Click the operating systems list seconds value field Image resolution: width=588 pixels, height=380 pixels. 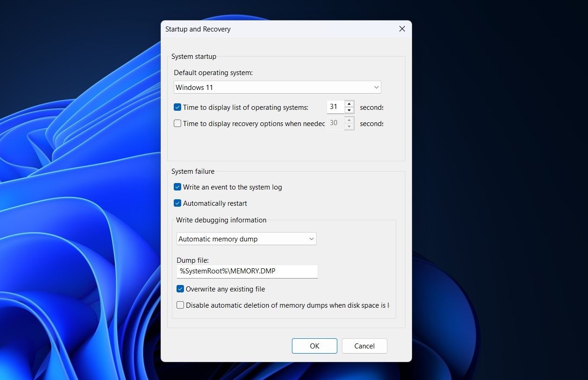coord(335,107)
